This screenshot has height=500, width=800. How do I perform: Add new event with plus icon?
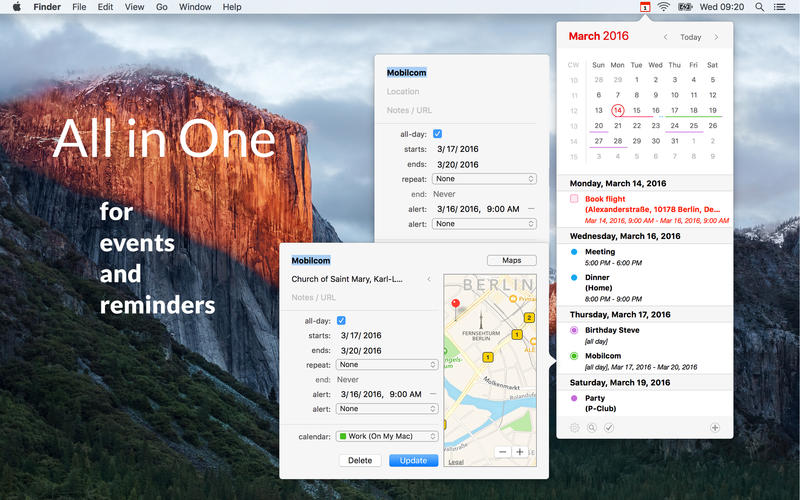coord(715,428)
